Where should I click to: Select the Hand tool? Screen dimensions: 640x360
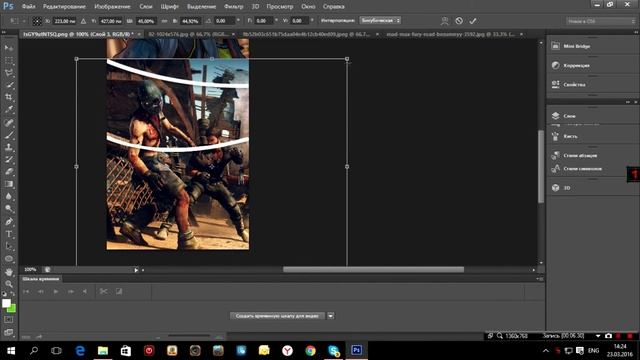pyautogui.click(x=9, y=272)
